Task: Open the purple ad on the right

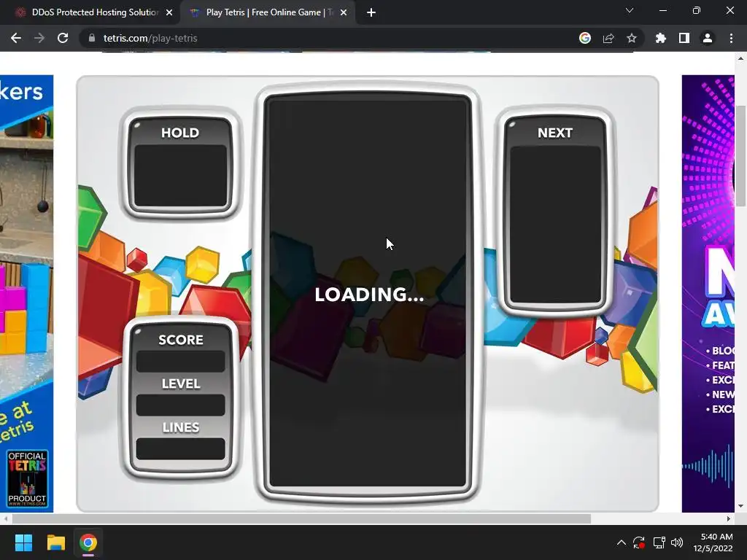Action: coord(708,293)
